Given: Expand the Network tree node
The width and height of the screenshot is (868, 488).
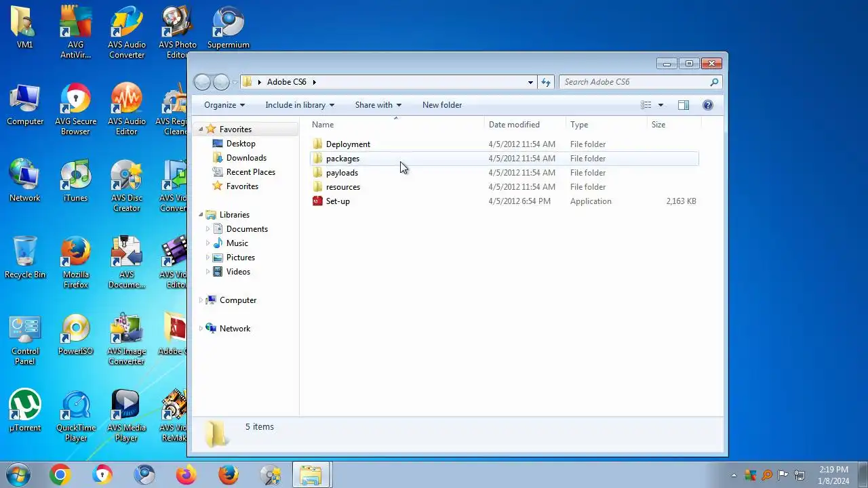Looking at the screenshot, I should pyautogui.click(x=201, y=329).
